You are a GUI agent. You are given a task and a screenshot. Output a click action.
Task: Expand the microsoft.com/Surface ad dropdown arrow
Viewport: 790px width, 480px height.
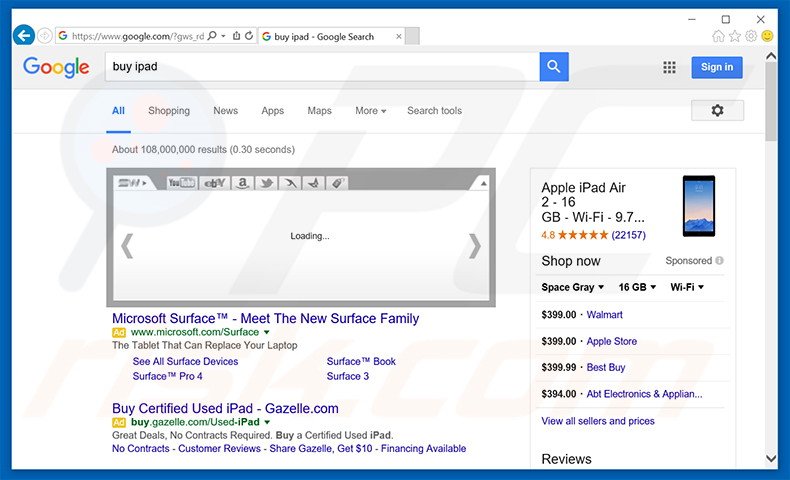[x=267, y=332]
